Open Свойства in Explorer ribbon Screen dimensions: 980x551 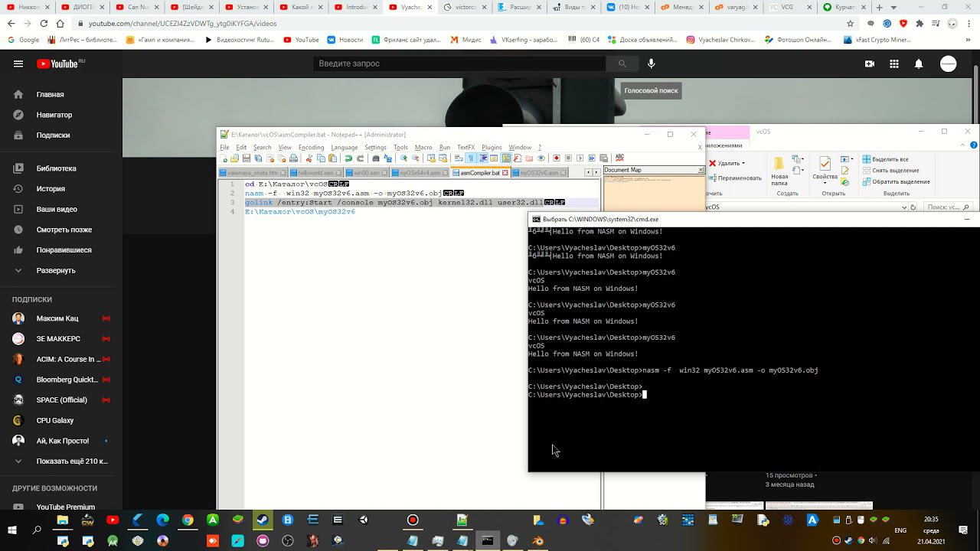point(825,171)
